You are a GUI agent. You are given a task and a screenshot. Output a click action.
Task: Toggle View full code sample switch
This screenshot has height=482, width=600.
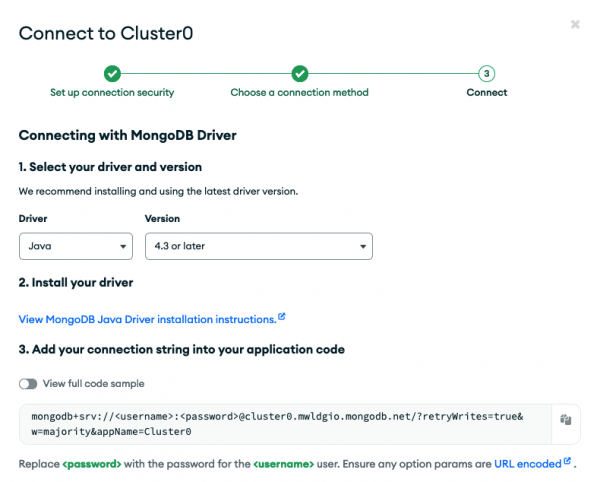28,383
